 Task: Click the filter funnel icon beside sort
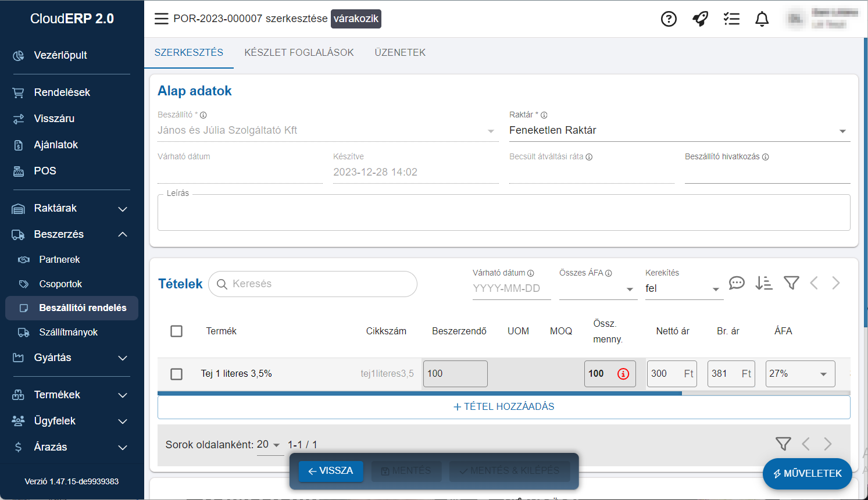[791, 283]
